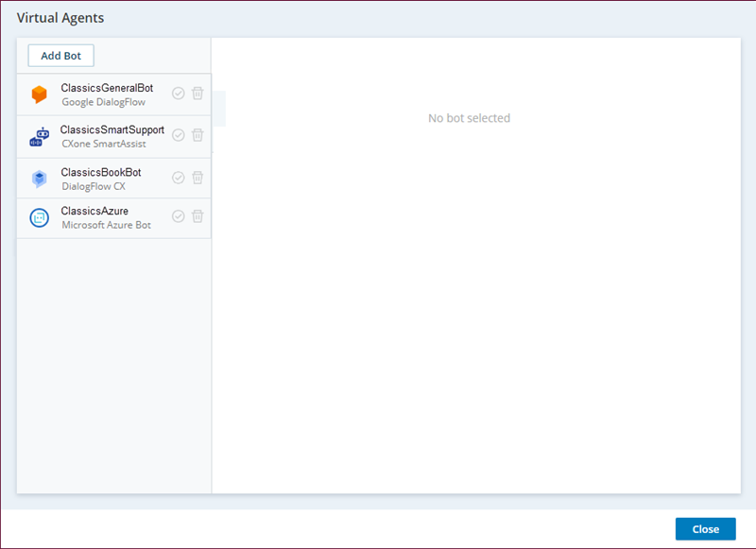Open ClassicsAzure from the list

113,218
